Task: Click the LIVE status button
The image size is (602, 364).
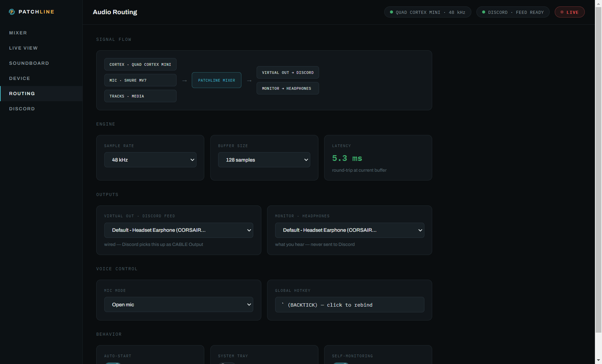Action: (x=570, y=12)
